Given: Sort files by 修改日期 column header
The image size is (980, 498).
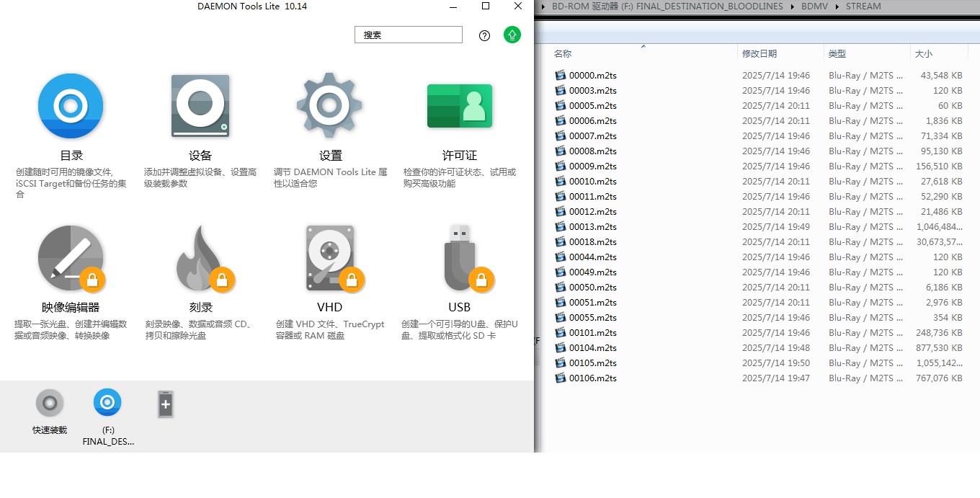Looking at the screenshot, I should point(759,54).
